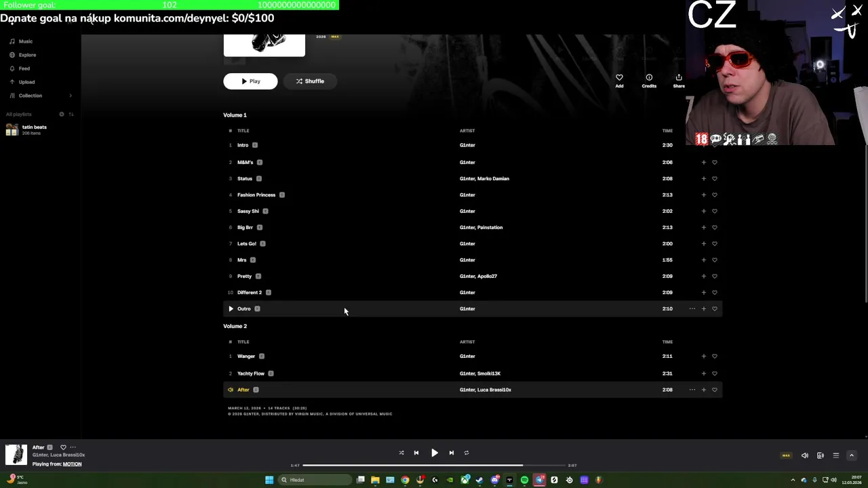Image resolution: width=868 pixels, height=488 pixels.
Task: Click the Shuffle button
Action: click(x=310, y=81)
